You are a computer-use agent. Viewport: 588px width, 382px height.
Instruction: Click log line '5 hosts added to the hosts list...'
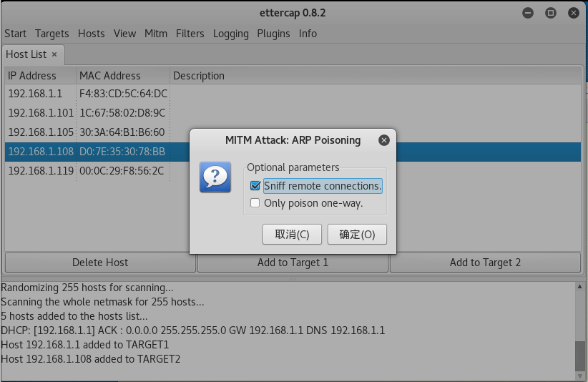click(x=74, y=316)
